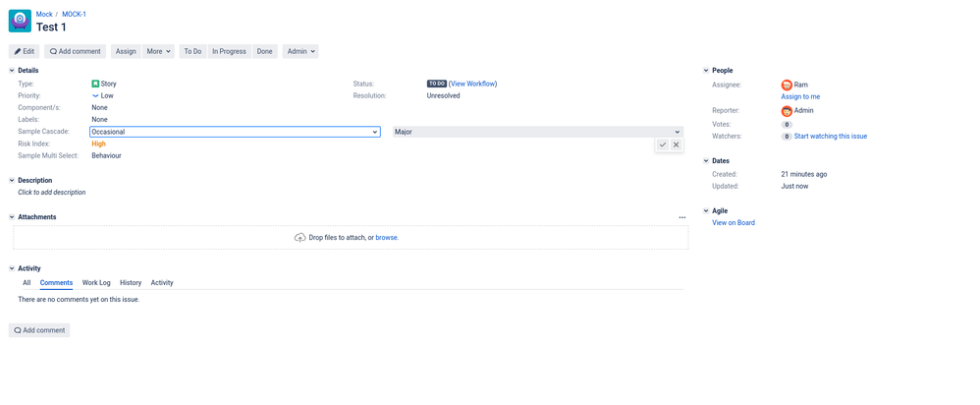Click Ram's assignee avatar
The height and width of the screenshot is (405, 980).
click(x=787, y=85)
